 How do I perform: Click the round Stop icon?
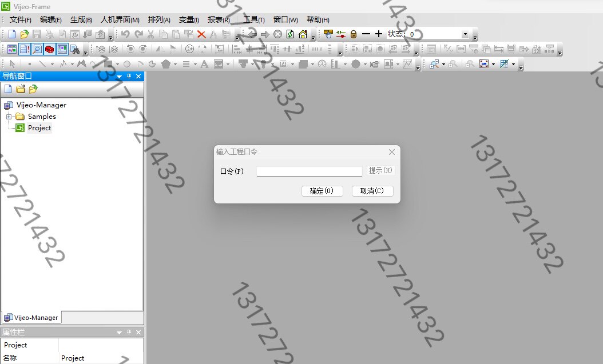coord(277,34)
